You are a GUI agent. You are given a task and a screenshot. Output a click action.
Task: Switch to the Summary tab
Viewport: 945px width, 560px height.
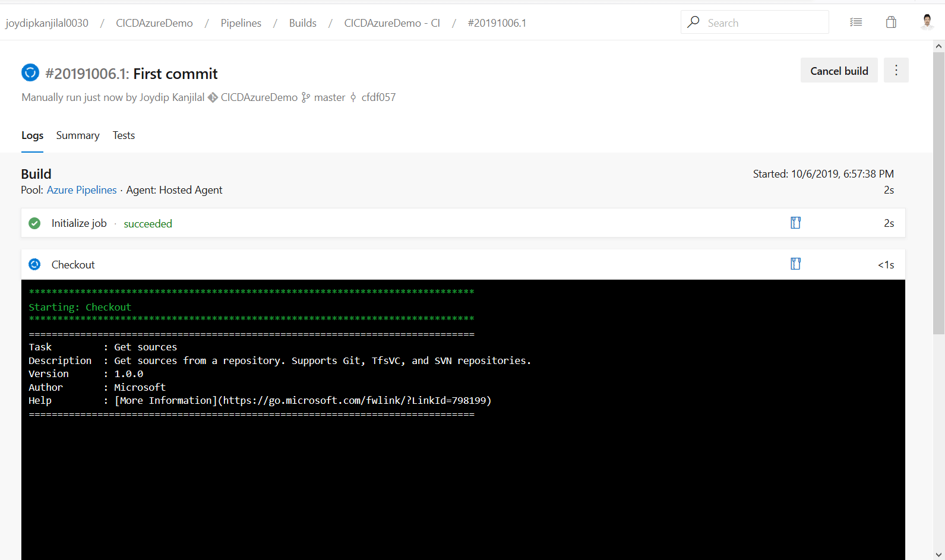tap(78, 135)
